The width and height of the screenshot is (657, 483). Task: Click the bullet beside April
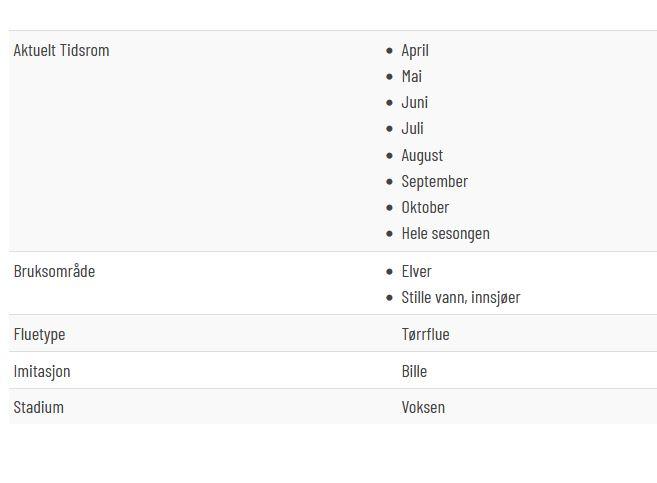coord(390,51)
